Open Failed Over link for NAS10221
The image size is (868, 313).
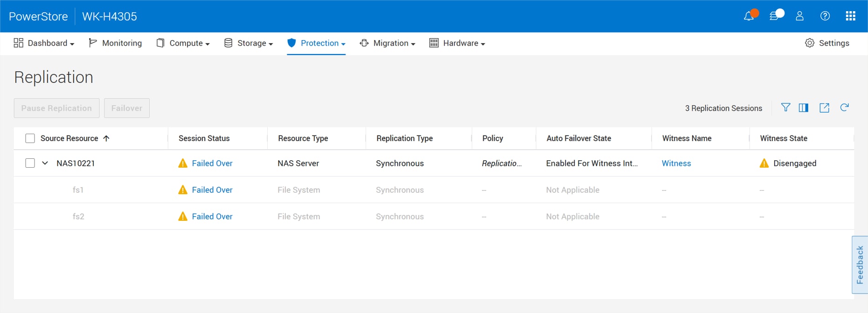pyautogui.click(x=212, y=163)
